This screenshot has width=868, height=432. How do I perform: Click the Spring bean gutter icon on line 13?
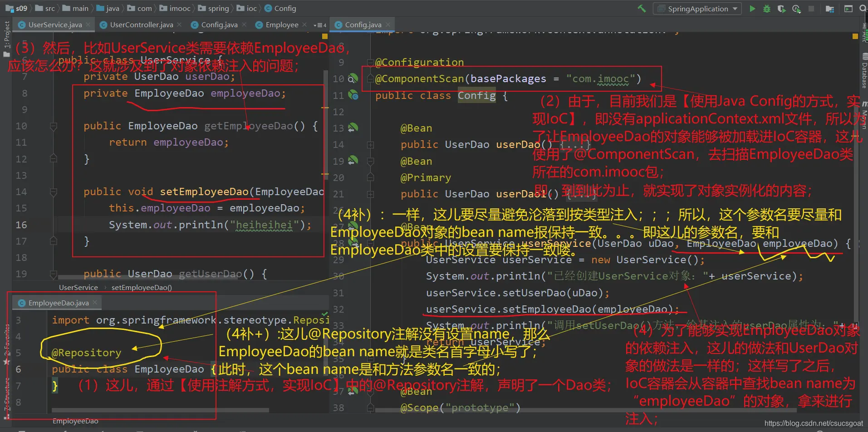(353, 128)
